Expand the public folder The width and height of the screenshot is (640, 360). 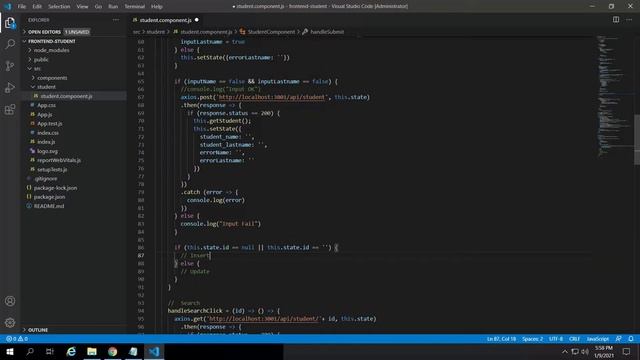(x=41, y=60)
